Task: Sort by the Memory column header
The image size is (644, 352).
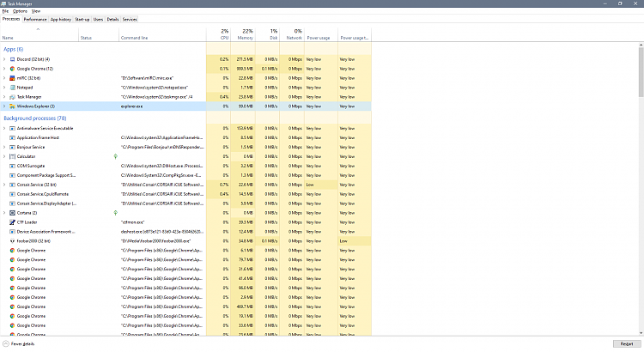Action: tap(243, 34)
